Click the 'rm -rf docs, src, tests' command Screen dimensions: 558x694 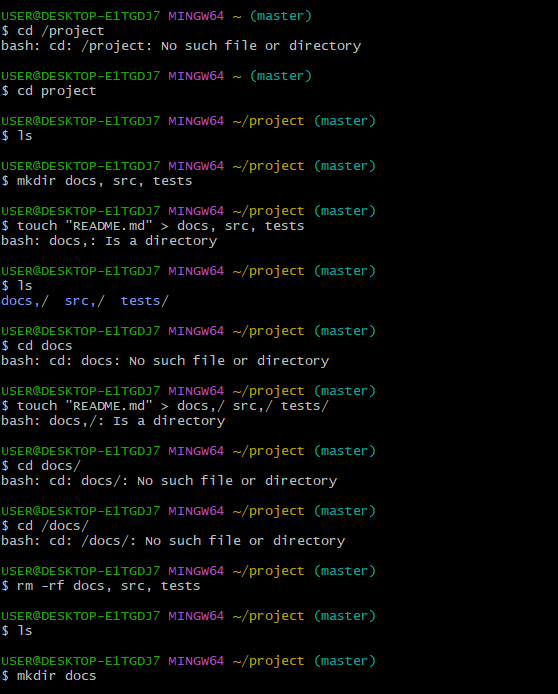(x=101, y=586)
